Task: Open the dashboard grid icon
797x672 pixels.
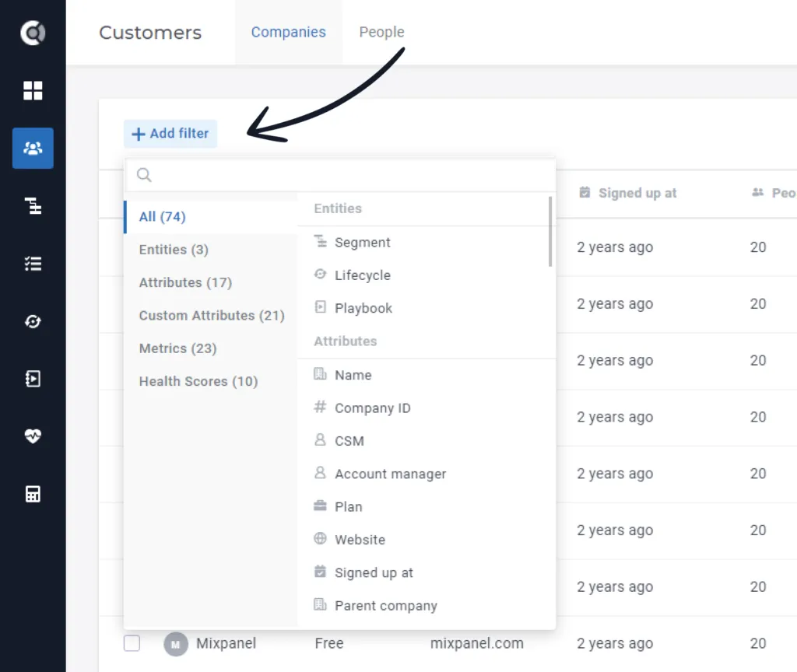Action: [x=33, y=90]
